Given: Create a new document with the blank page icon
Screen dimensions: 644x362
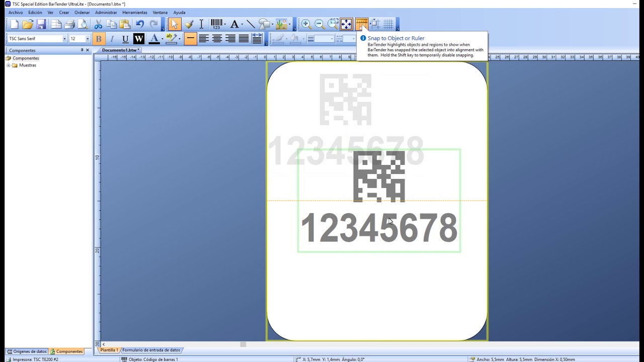Looking at the screenshot, I should (14, 24).
